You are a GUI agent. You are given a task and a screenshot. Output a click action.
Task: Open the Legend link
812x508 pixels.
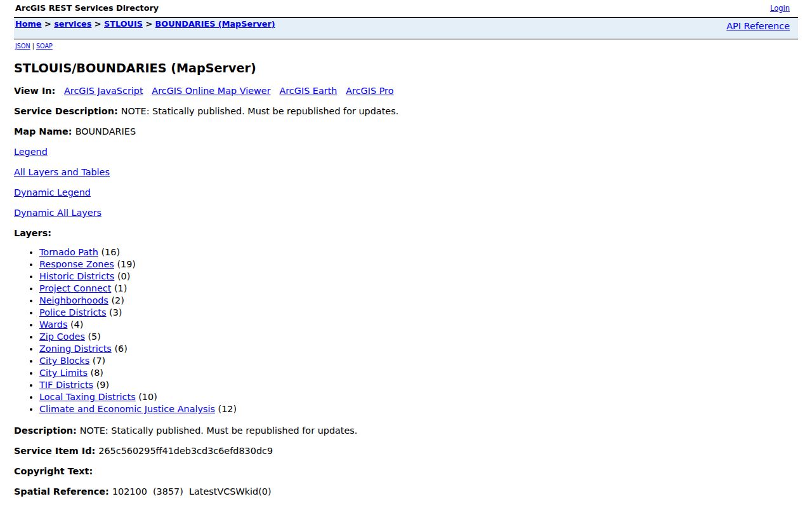[30, 152]
